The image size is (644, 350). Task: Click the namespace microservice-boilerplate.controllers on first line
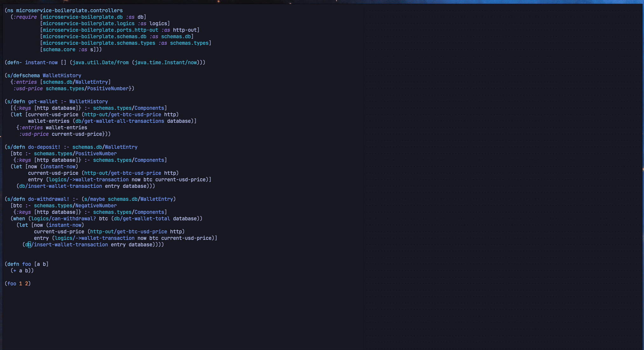pos(69,10)
